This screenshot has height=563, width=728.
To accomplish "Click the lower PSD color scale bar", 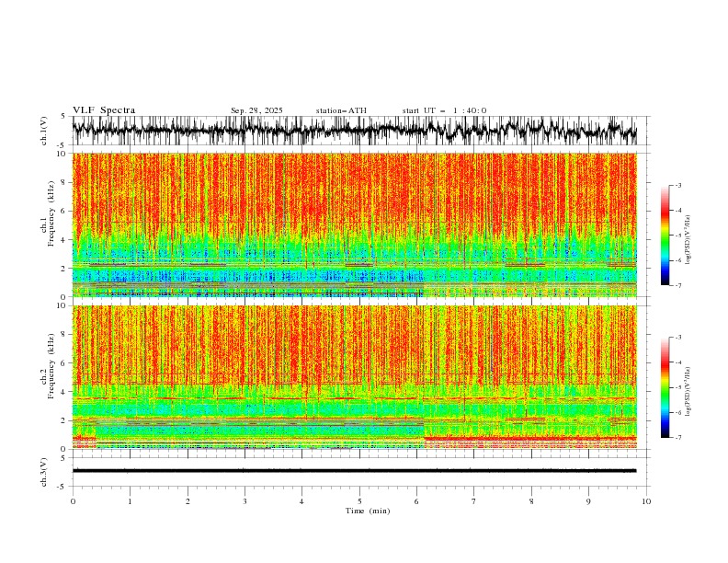I will [665, 387].
